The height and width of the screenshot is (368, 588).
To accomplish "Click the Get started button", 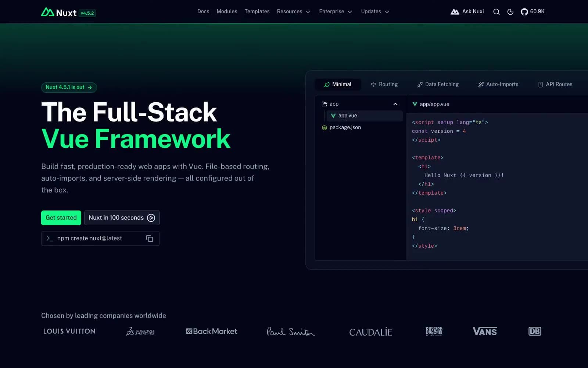I will pyautogui.click(x=61, y=218).
